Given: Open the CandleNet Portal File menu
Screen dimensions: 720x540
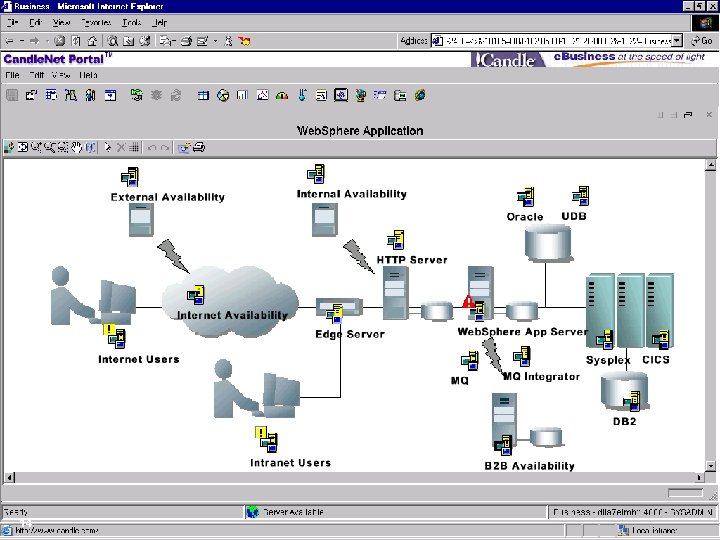Looking at the screenshot, I should [x=12, y=75].
